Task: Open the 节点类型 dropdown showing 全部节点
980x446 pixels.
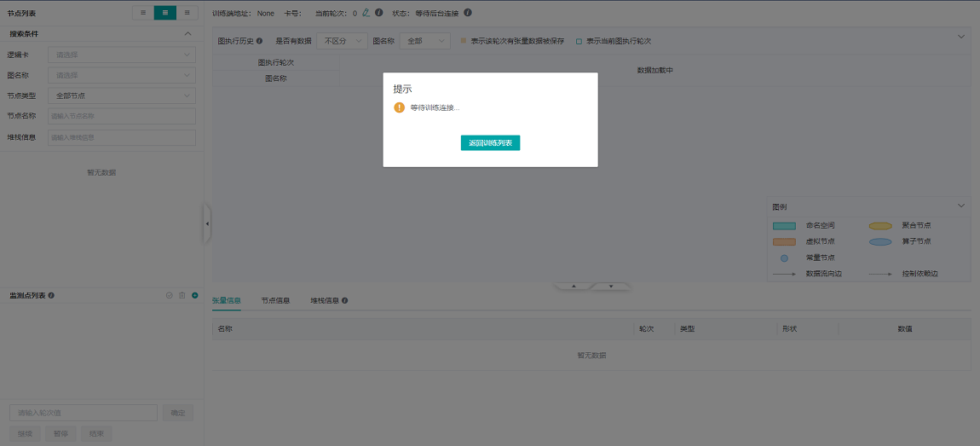Action: coord(122,96)
